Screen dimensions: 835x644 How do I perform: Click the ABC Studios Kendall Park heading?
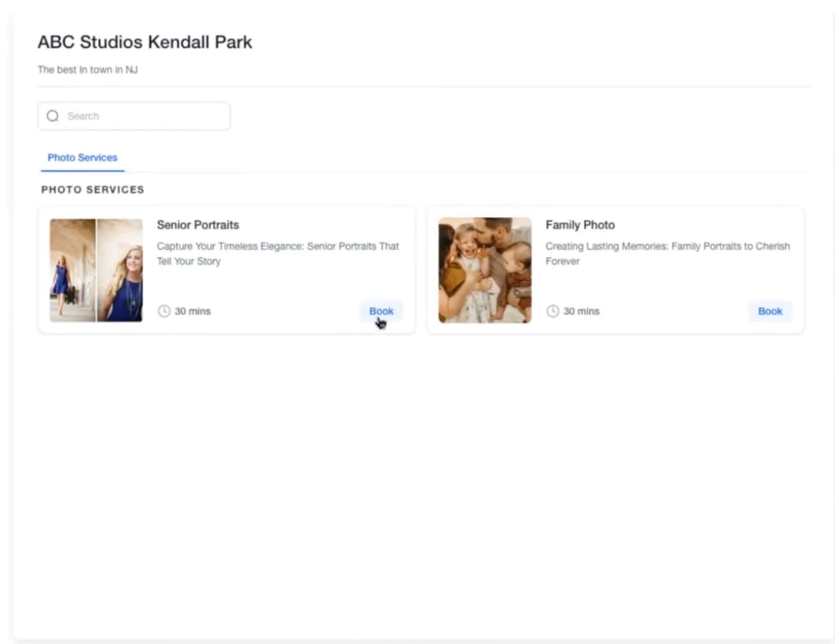(x=145, y=42)
